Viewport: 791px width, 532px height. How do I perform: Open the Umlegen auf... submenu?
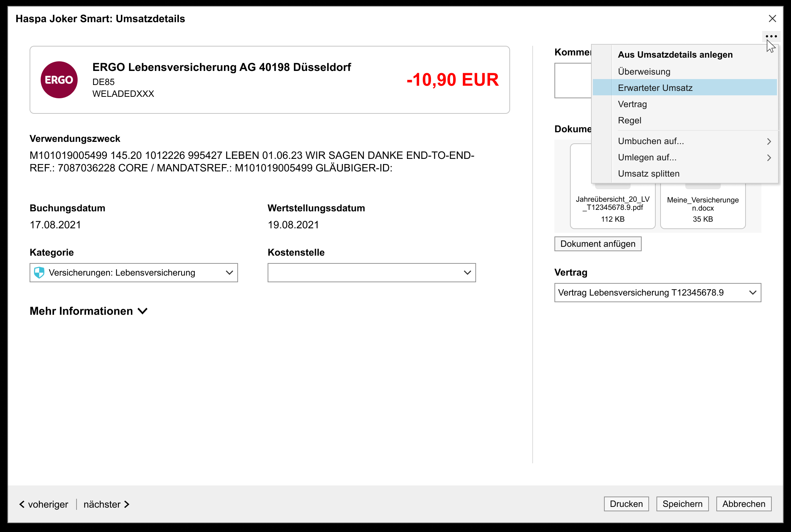coord(685,157)
